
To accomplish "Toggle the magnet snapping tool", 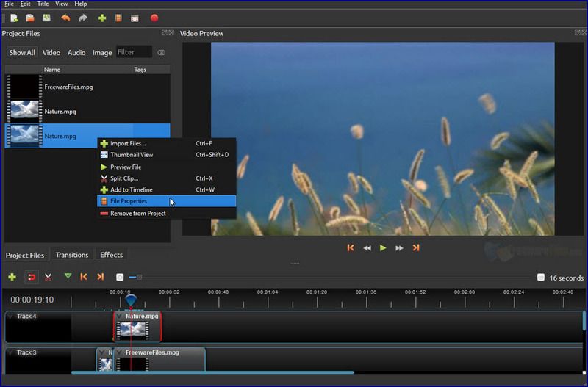I will coord(31,277).
